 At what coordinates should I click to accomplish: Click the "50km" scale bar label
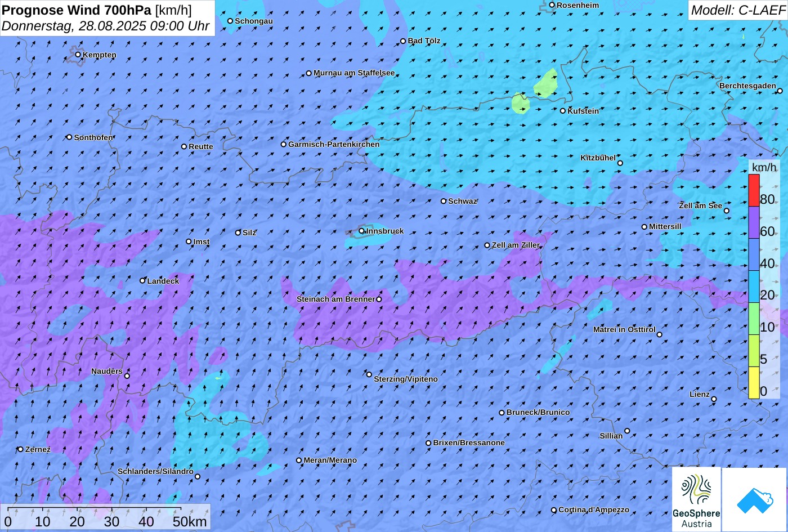click(x=190, y=521)
